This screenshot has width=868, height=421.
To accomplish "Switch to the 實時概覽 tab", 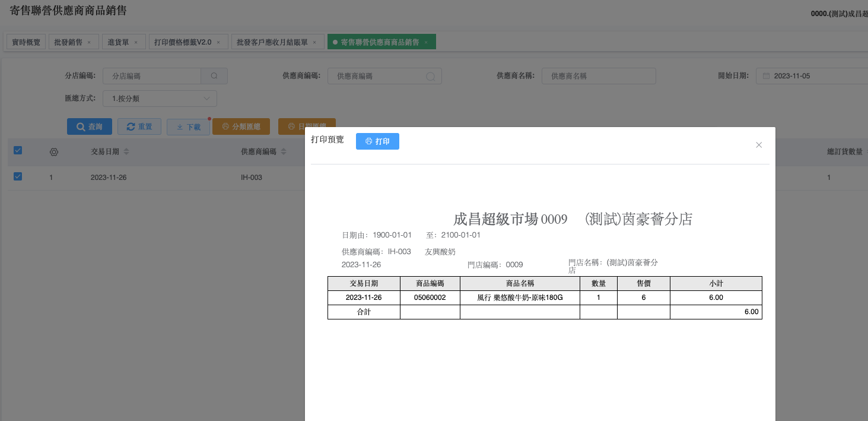I will (x=26, y=42).
